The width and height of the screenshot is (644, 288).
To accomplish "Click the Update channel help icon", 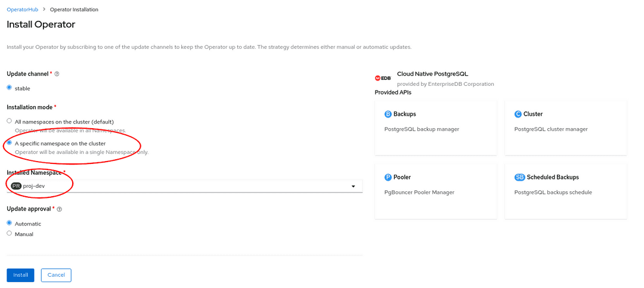I will point(57,74).
